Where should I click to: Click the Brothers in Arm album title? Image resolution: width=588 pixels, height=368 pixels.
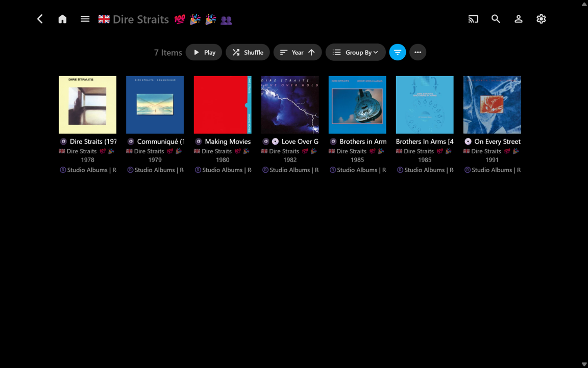click(x=363, y=142)
